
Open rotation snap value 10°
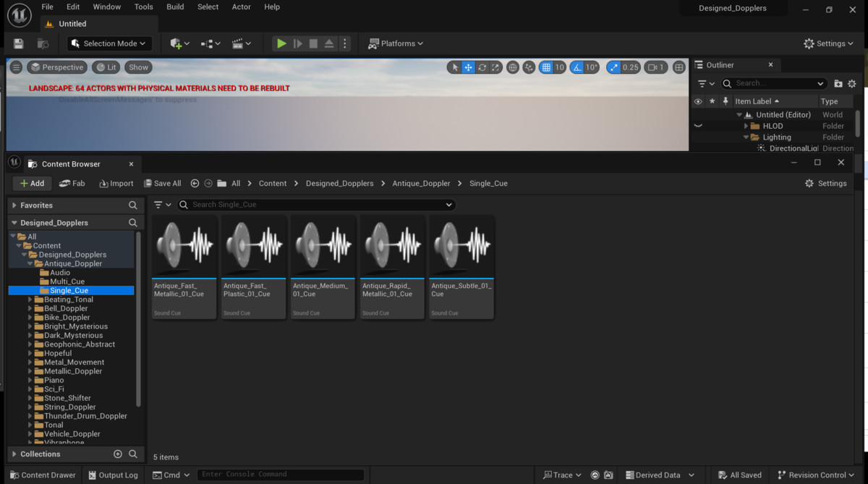[x=592, y=67]
